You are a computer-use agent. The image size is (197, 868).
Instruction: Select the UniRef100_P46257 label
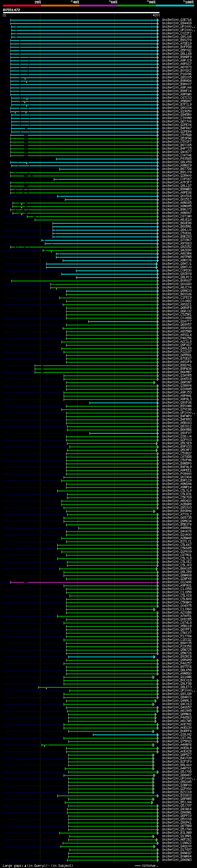(176, 664)
